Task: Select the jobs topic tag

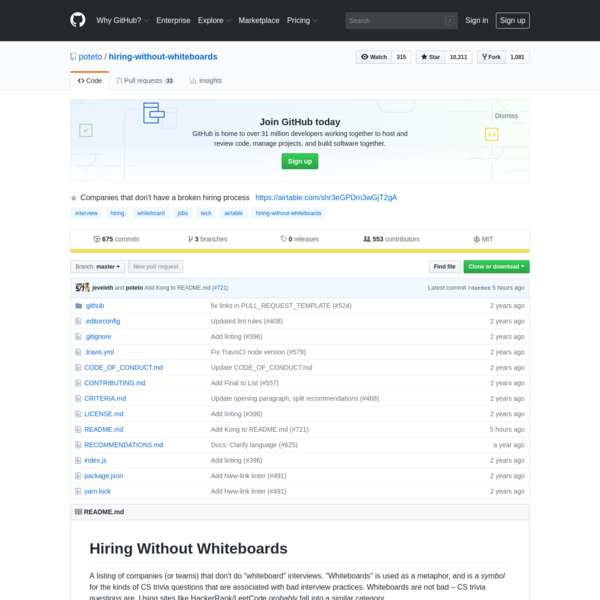Action: pyautogui.click(x=183, y=213)
